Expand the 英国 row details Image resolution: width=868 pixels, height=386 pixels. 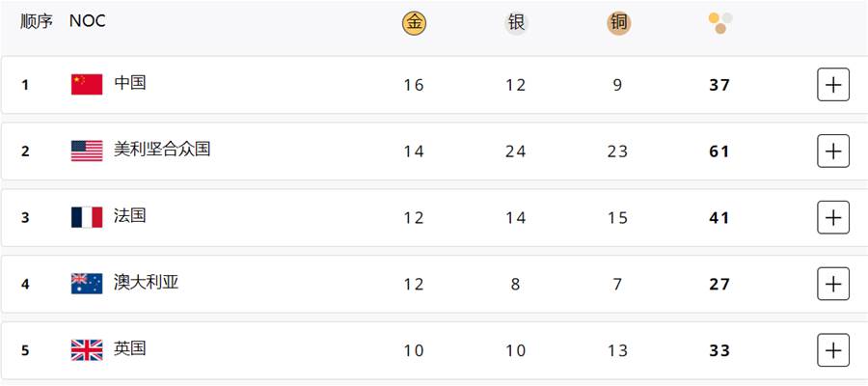833,350
